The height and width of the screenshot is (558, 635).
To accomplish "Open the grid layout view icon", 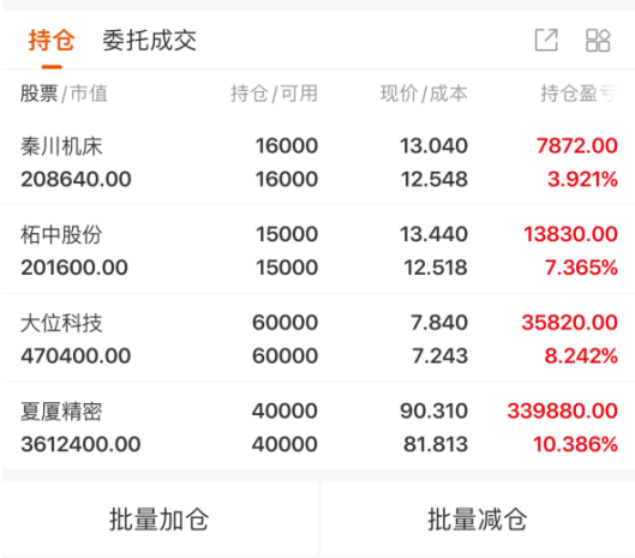I will [598, 40].
